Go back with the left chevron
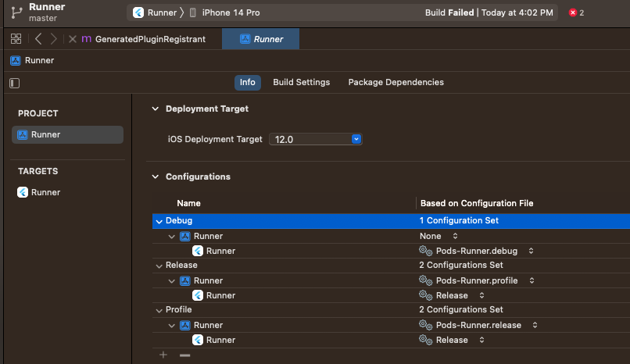The image size is (630, 364). (38, 39)
